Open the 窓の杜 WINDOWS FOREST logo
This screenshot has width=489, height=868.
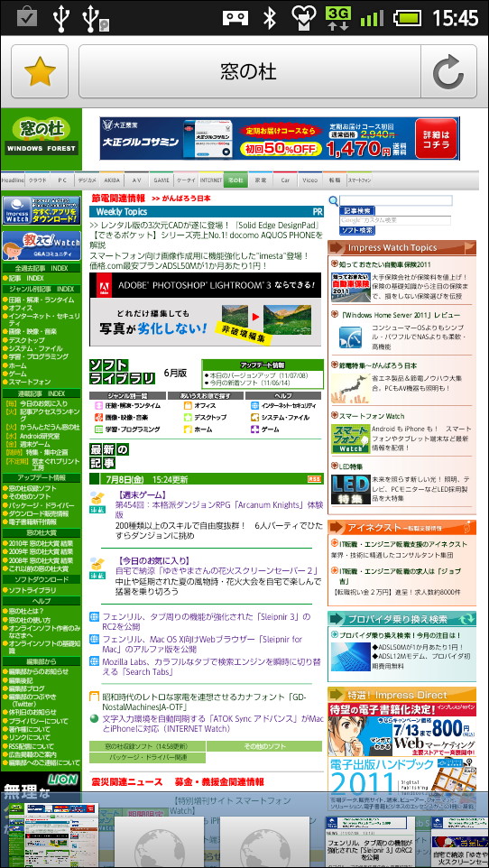[x=42, y=137]
